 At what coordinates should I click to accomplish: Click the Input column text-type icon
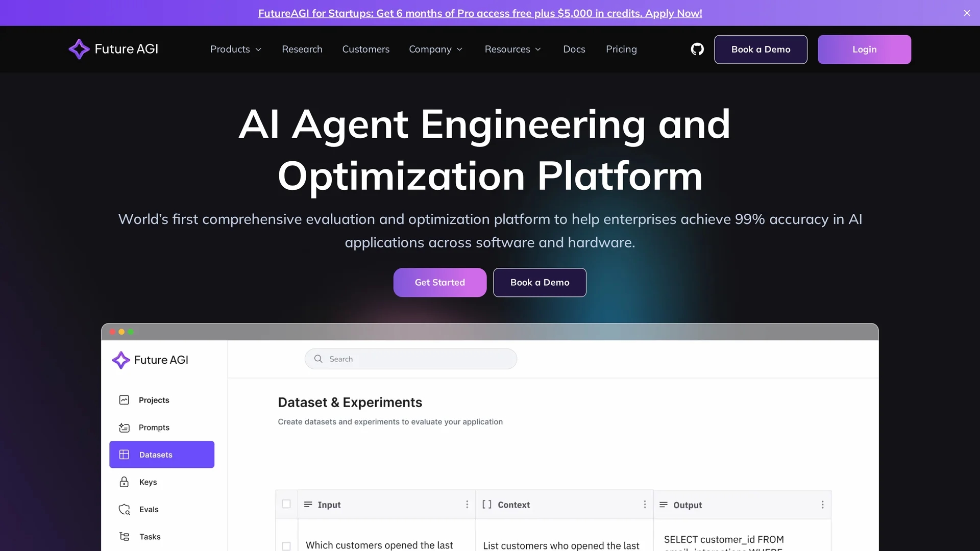[308, 505]
